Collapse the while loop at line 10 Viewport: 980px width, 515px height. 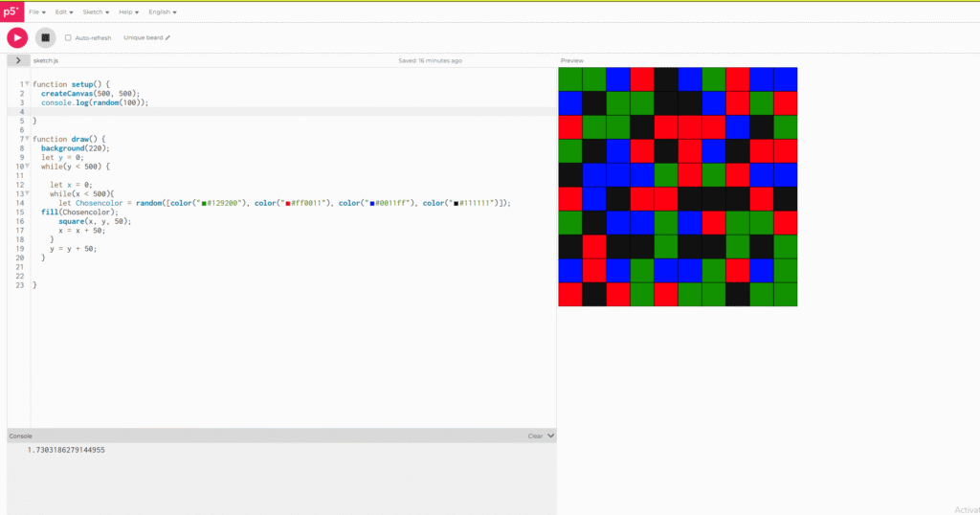28,167
